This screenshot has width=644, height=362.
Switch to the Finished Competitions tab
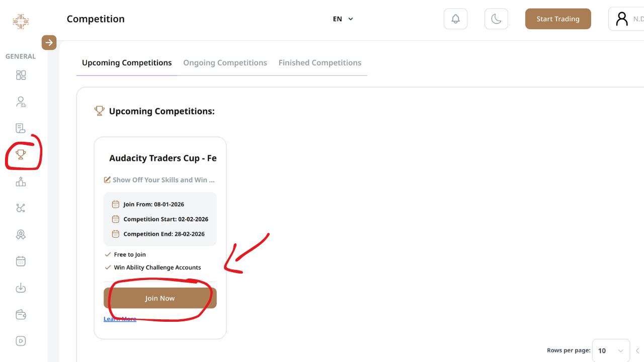click(320, 63)
